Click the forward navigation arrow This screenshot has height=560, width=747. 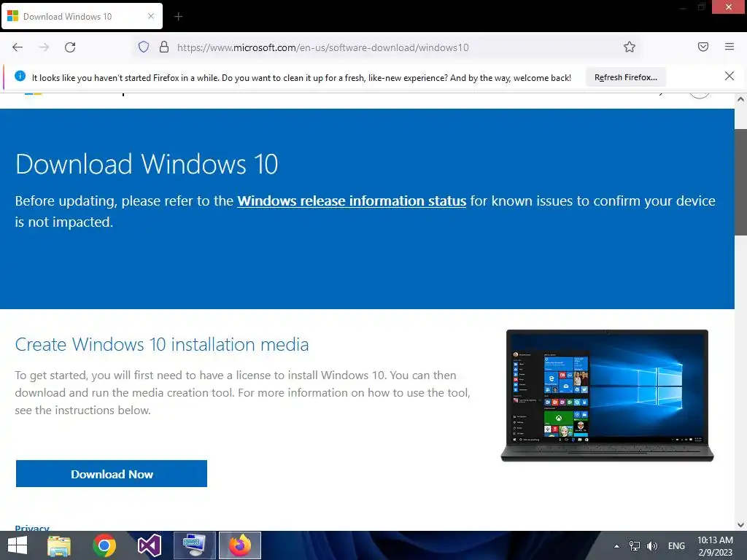(x=44, y=47)
